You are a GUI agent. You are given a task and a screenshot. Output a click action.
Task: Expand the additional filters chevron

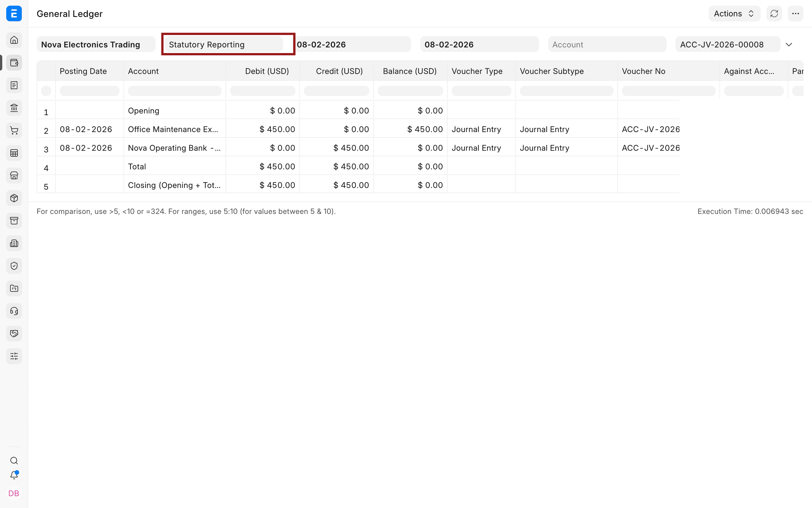pyautogui.click(x=789, y=44)
